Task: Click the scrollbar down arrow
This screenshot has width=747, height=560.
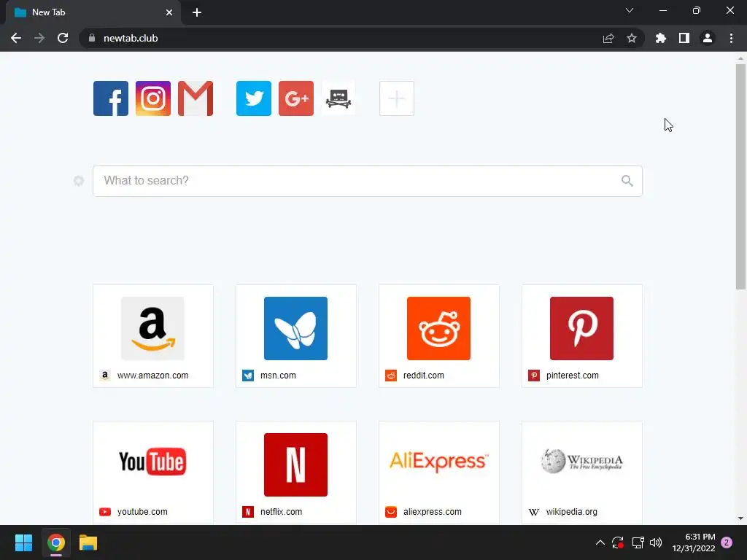Action: click(x=740, y=518)
